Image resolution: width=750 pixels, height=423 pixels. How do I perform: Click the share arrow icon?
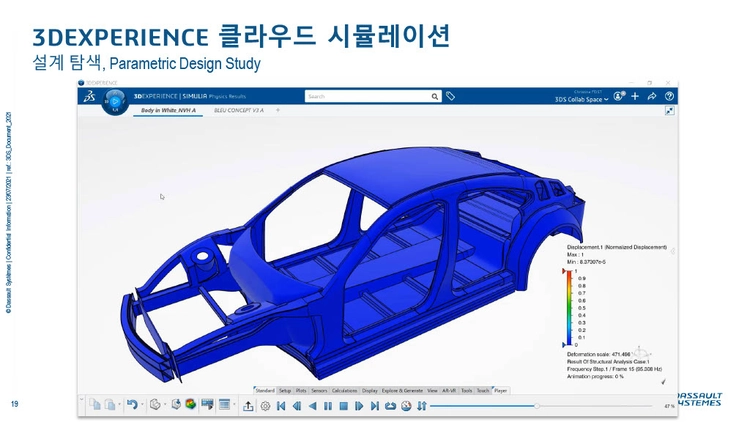tap(651, 96)
